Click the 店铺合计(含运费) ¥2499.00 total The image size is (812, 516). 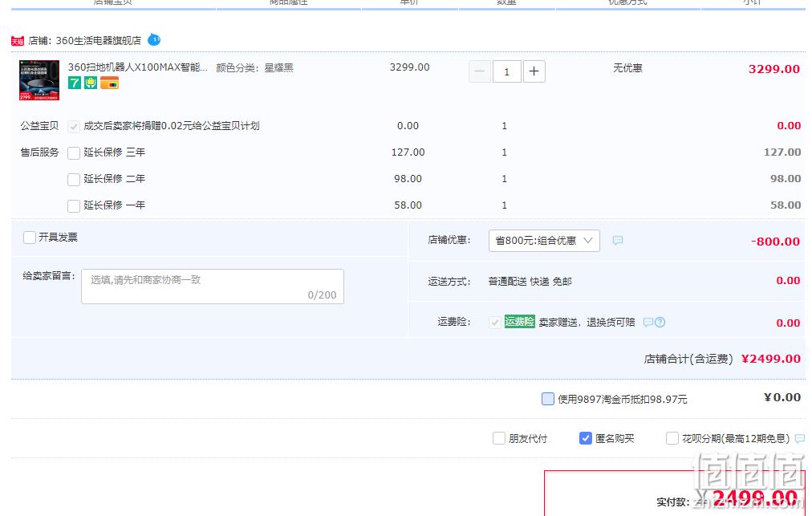722,359
